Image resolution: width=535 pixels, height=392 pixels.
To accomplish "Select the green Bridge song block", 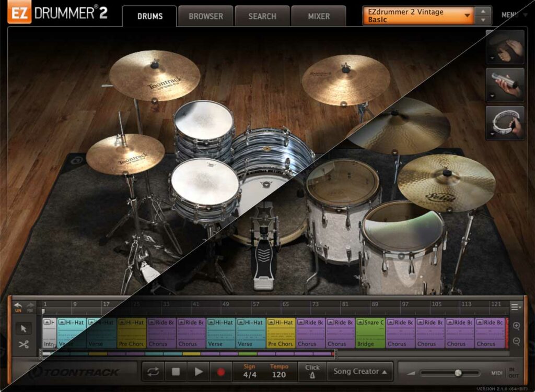I will [370, 333].
